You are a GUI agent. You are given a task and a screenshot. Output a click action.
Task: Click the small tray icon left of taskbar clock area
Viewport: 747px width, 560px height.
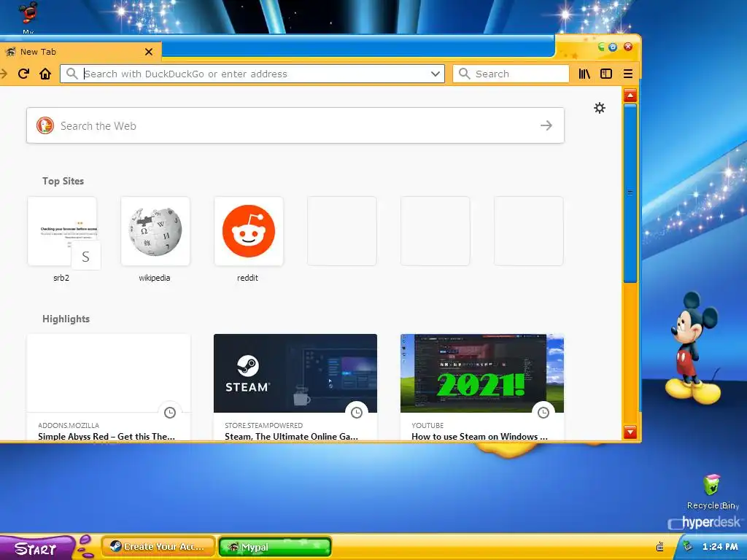pos(659,547)
